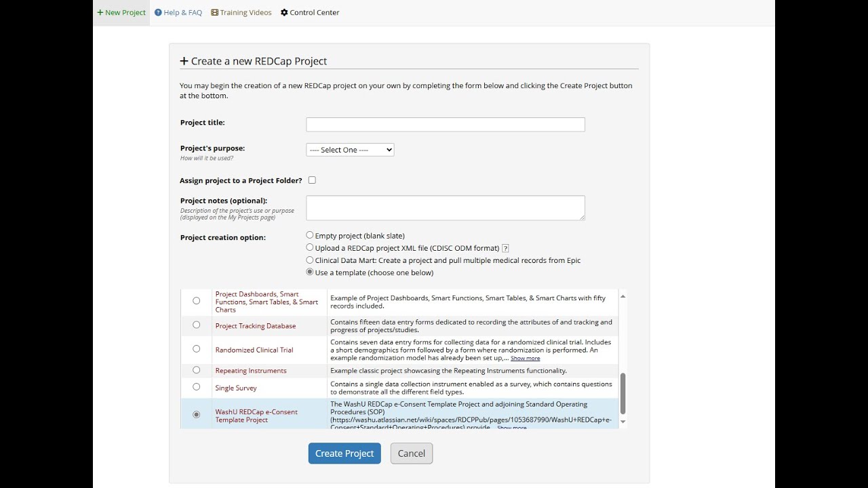The image size is (868, 488).
Task: Click the template list scroll up arrow
Action: [x=623, y=296]
